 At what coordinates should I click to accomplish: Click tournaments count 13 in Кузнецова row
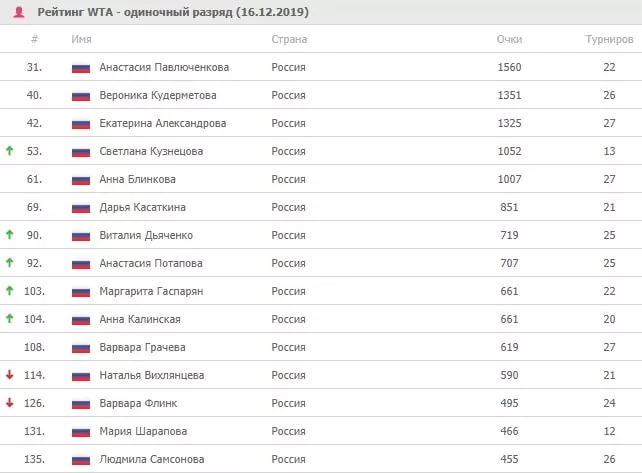pyautogui.click(x=609, y=151)
